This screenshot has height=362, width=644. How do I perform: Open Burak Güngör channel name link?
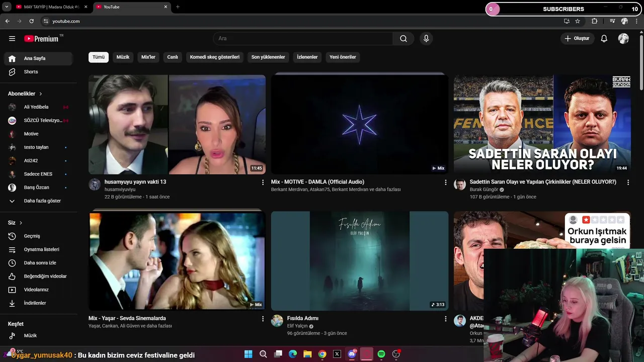click(484, 190)
